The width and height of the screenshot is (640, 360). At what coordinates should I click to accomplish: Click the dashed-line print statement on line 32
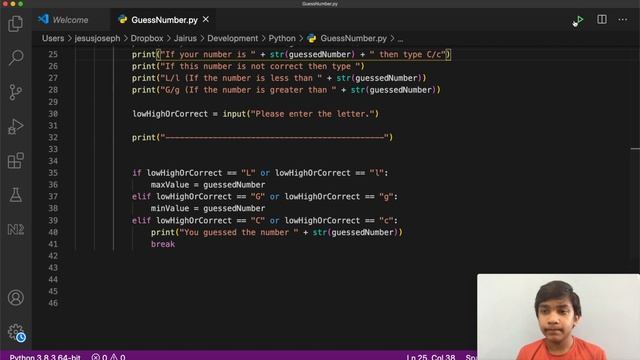point(262,137)
